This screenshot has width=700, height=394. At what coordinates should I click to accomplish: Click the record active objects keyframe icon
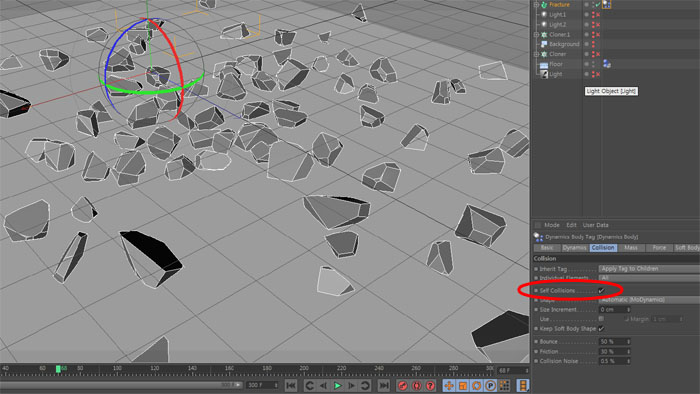pyautogui.click(x=403, y=385)
